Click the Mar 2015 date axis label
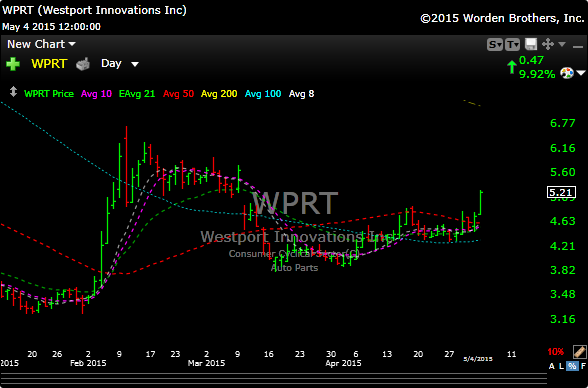 pyautogui.click(x=206, y=363)
